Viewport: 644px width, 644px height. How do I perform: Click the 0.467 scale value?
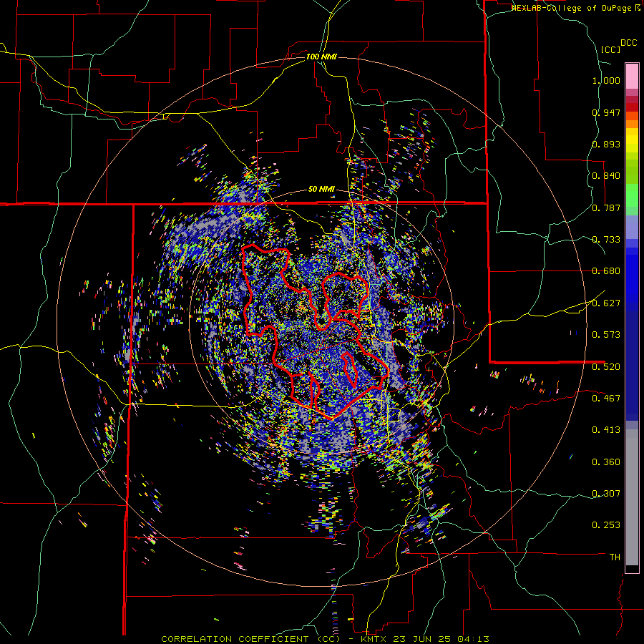tap(606, 399)
